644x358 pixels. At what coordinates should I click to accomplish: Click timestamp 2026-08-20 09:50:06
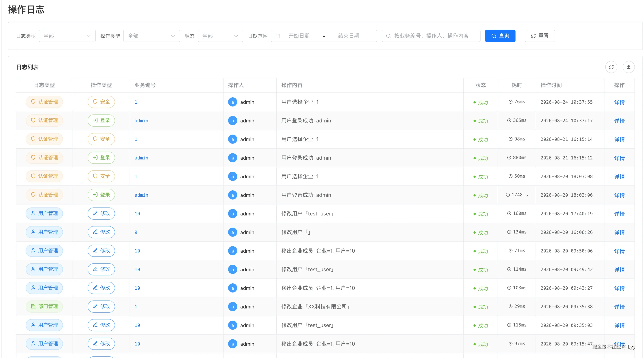(x=566, y=251)
